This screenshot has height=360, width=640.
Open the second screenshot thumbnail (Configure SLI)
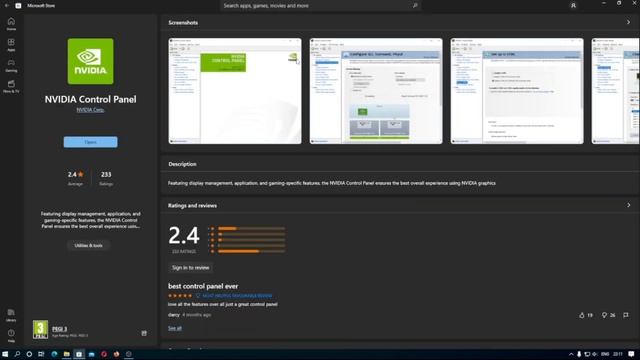(376, 91)
